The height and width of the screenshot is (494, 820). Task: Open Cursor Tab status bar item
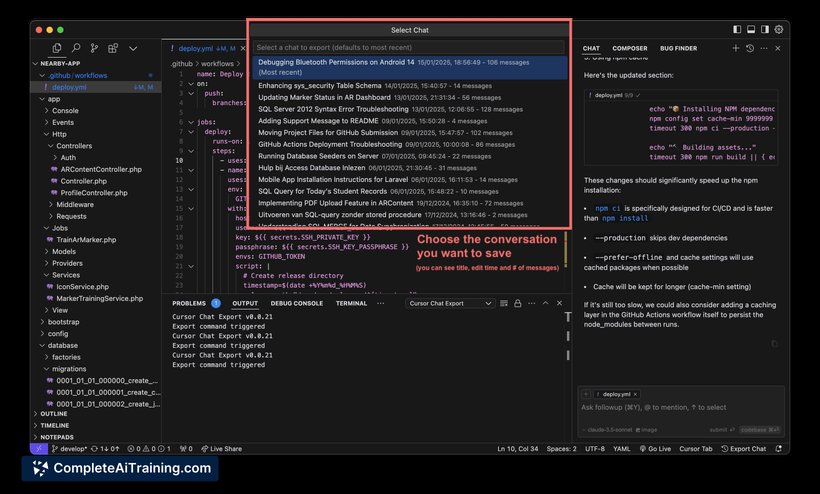click(696, 449)
